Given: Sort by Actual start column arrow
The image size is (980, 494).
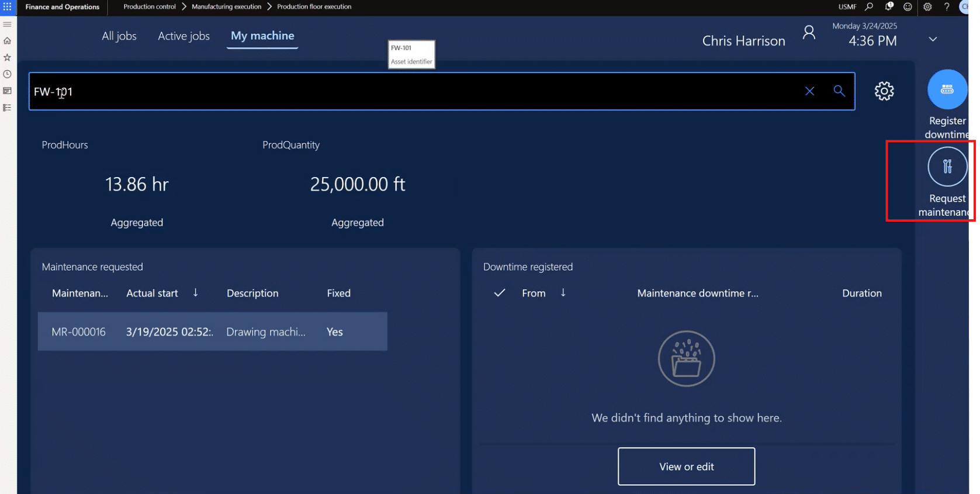Looking at the screenshot, I should (195, 293).
